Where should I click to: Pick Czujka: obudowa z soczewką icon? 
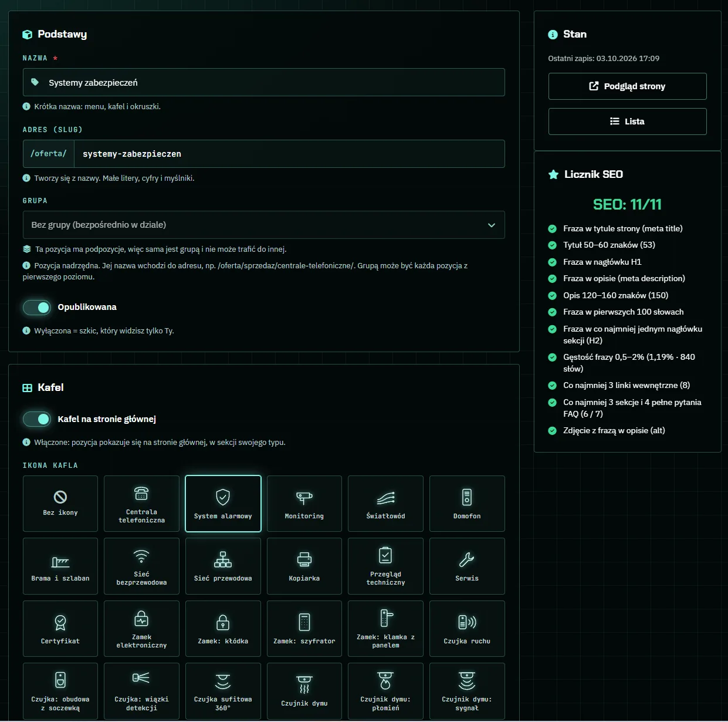point(60,691)
